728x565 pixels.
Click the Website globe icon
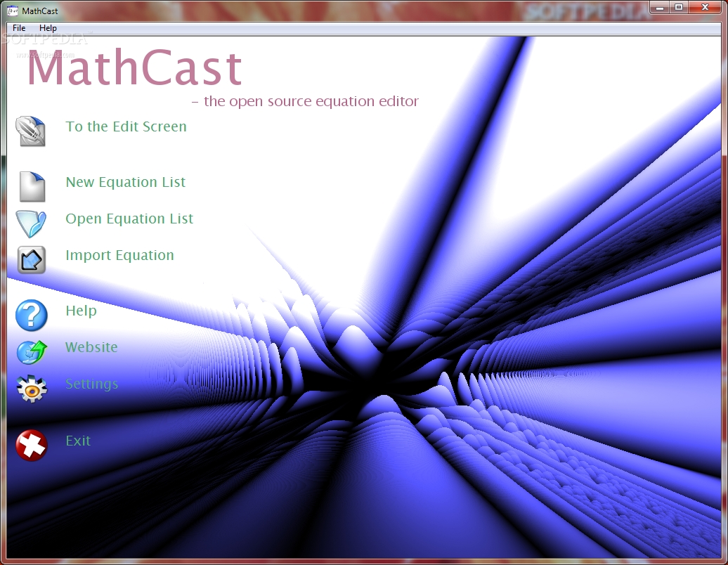click(32, 352)
